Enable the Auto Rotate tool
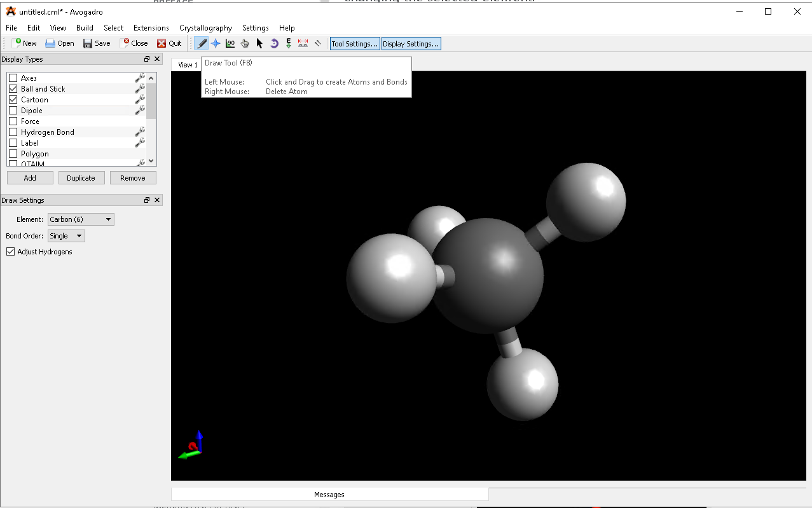The image size is (812, 508). [274, 43]
